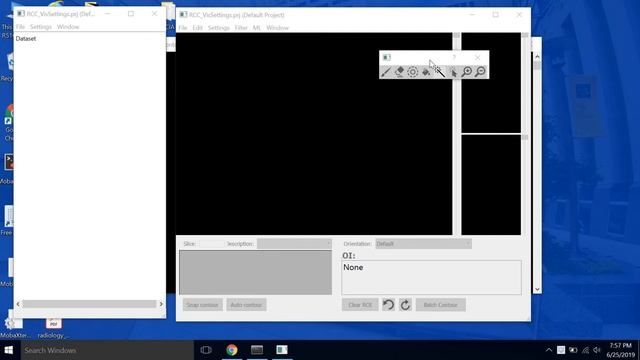This screenshot has height=360, width=640.
Task: Open Edit menu in main window
Action: click(x=198, y=28)
